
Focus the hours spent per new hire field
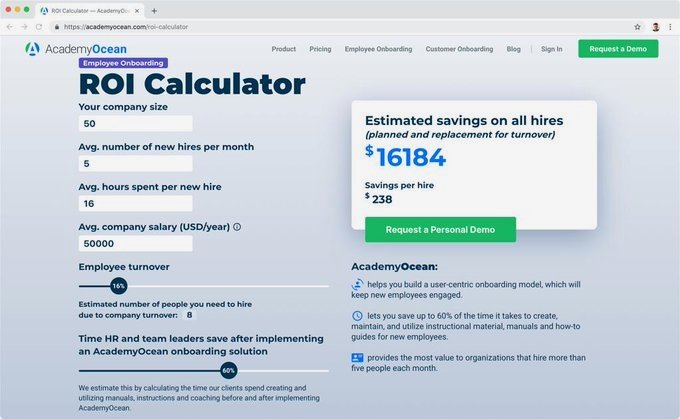point(135,203)
